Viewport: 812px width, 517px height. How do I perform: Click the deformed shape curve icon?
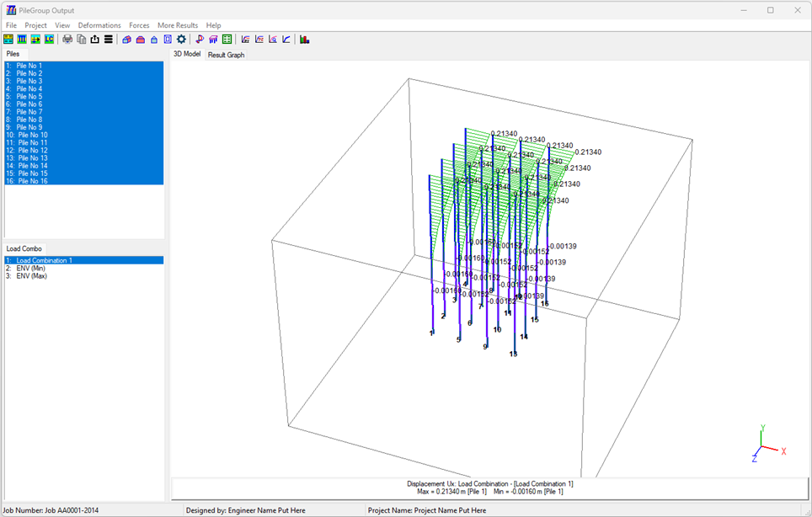[x=200, y=40]
